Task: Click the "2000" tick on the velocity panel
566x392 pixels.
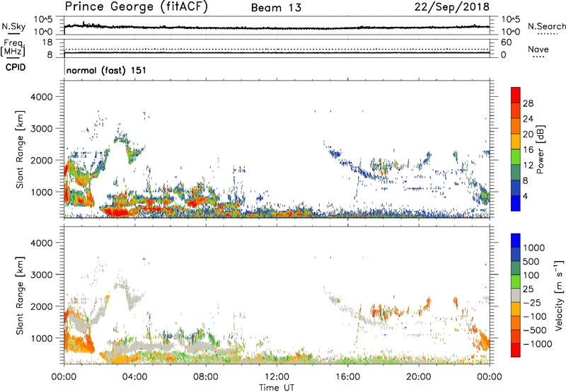Action: 42,306
